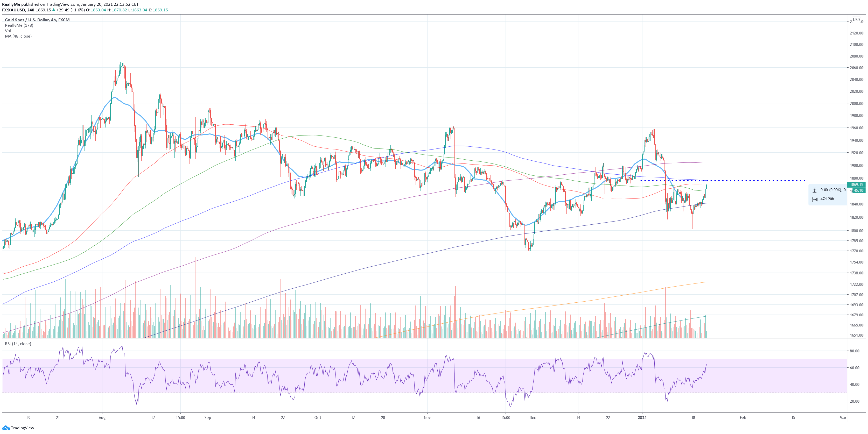Click the Sep label on time axis
Image resolution: width=868 pixels, height=434 pixels.
tap(208, 417)
